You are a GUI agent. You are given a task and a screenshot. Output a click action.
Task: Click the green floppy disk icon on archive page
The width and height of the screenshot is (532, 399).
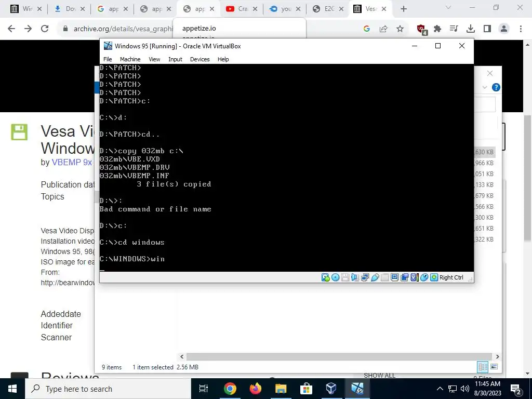[x=19, y=132]
